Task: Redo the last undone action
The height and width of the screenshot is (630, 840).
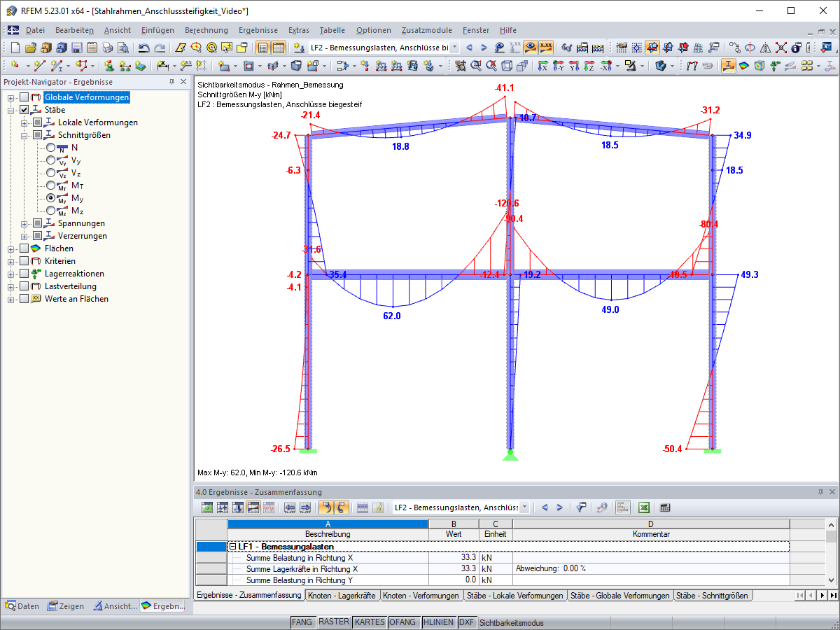Action: pos(160,48)
